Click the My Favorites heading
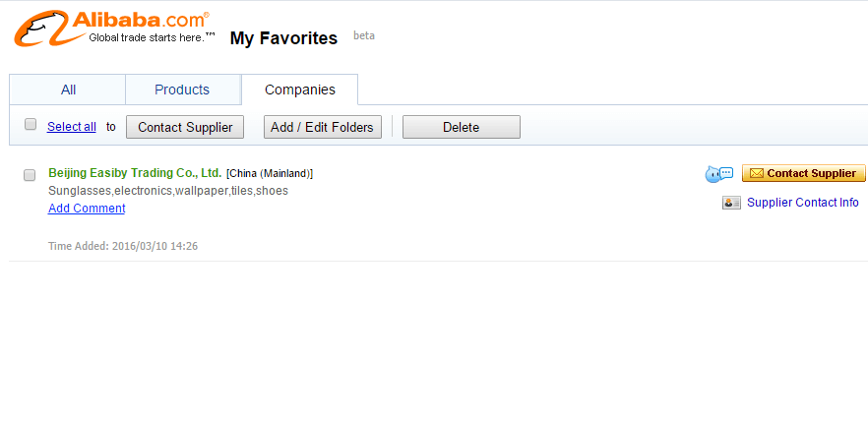Image resolution: width=868 pixels, height=421 pixels. pos(283,38)
